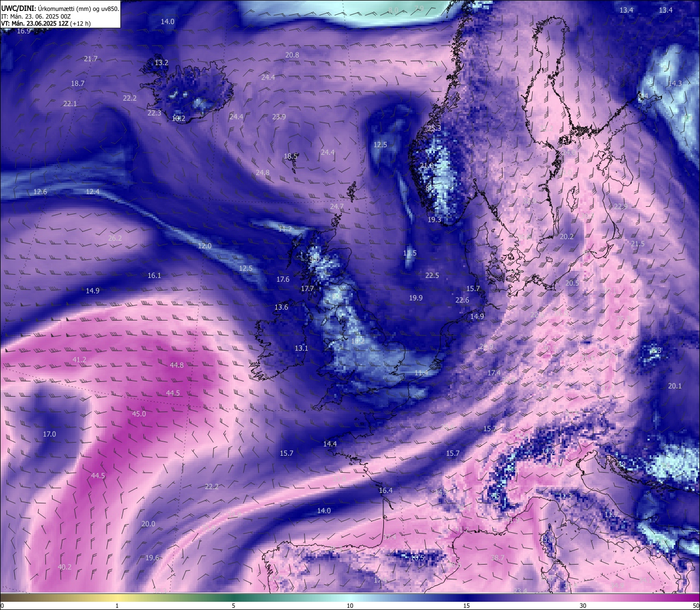This screenshot has width=700, height=610.
Task: Click the 18.5 value label
Action: coord(291,156)
